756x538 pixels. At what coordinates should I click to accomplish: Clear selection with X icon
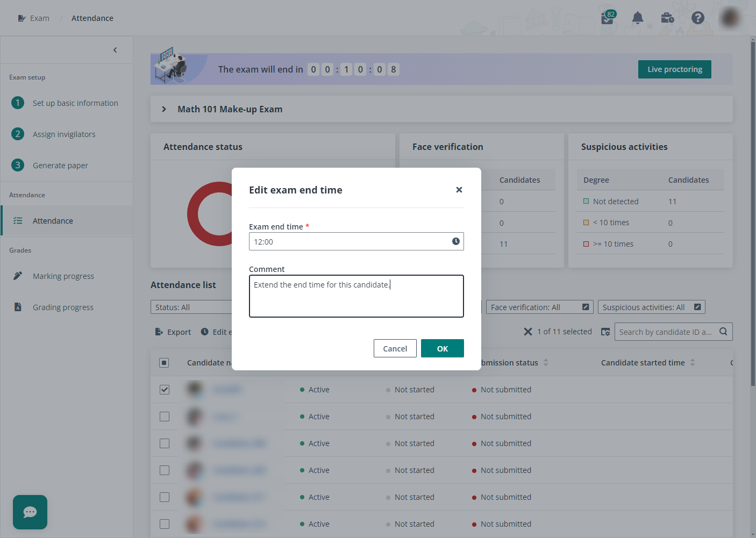tap(528, 332)
